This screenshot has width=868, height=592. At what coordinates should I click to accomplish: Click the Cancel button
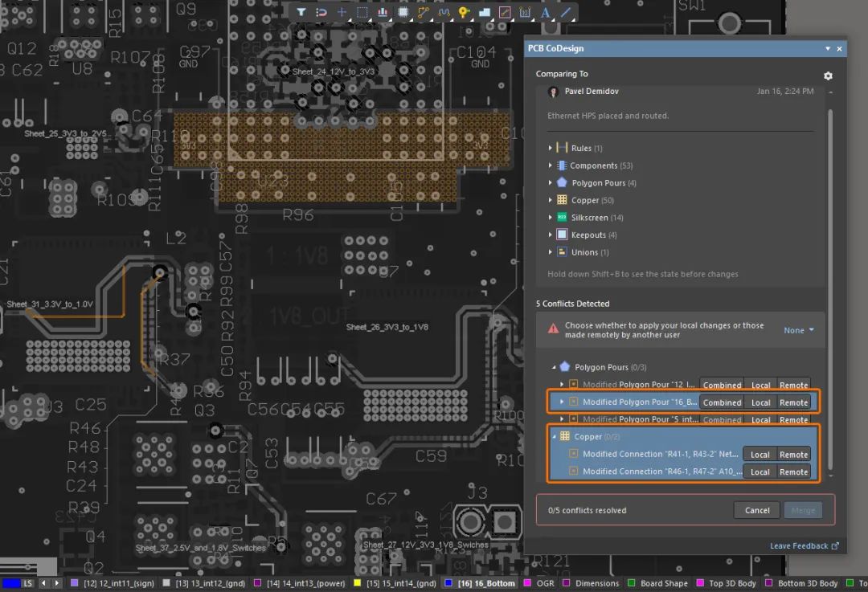point(756,510)
